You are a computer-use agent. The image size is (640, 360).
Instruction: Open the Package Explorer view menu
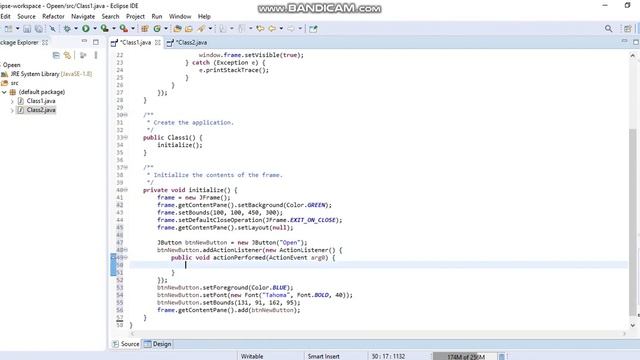tap(96, 55)
